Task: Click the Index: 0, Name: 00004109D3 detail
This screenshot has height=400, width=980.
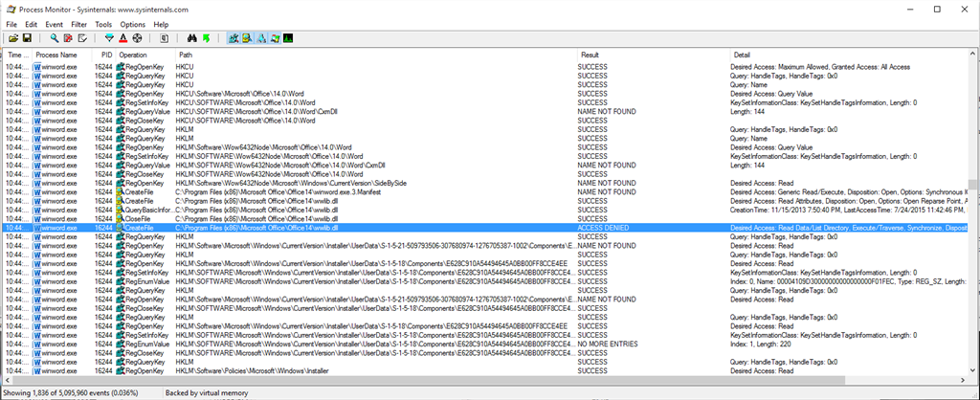Action: (x=849, y=282)
